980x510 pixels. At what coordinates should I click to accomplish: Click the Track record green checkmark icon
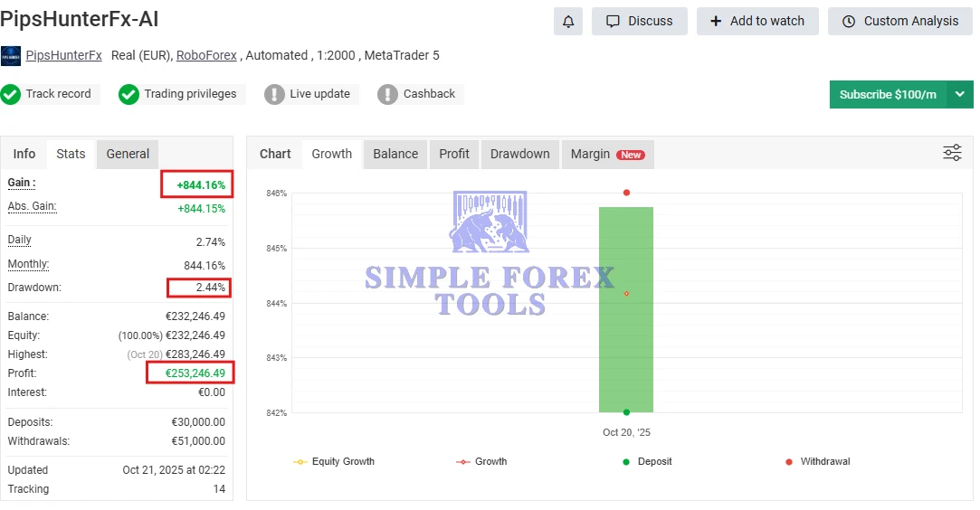tap(11, 94)
